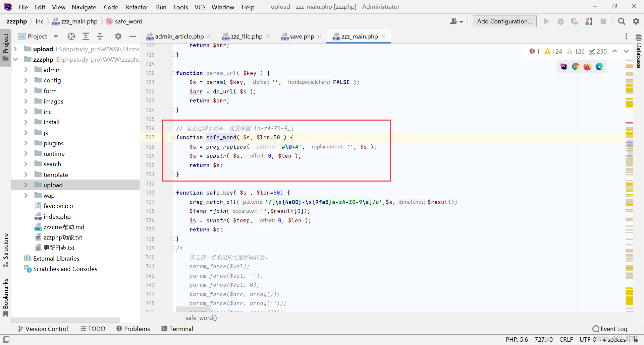Viewport: 644px width, 345px height.
Task: Expand the upload root project folder
Action: pyautogui.click(x=15, y=49)
